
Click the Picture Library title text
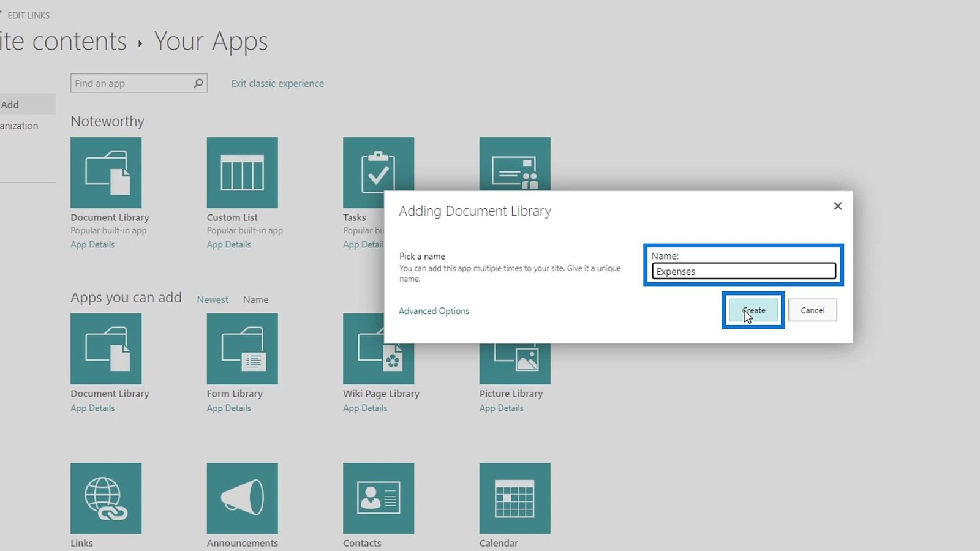[x=511, y=394]
